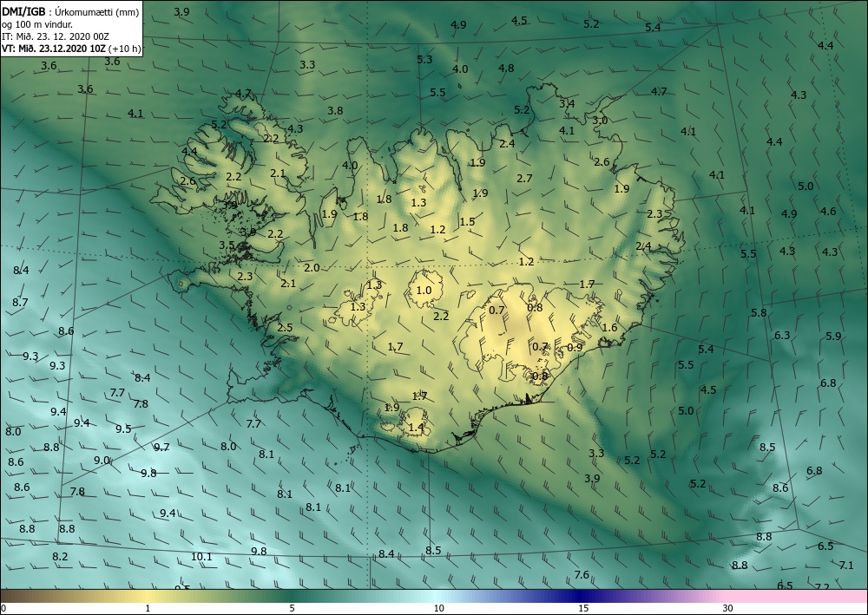Click the color scale label '0'

point(3,609)
